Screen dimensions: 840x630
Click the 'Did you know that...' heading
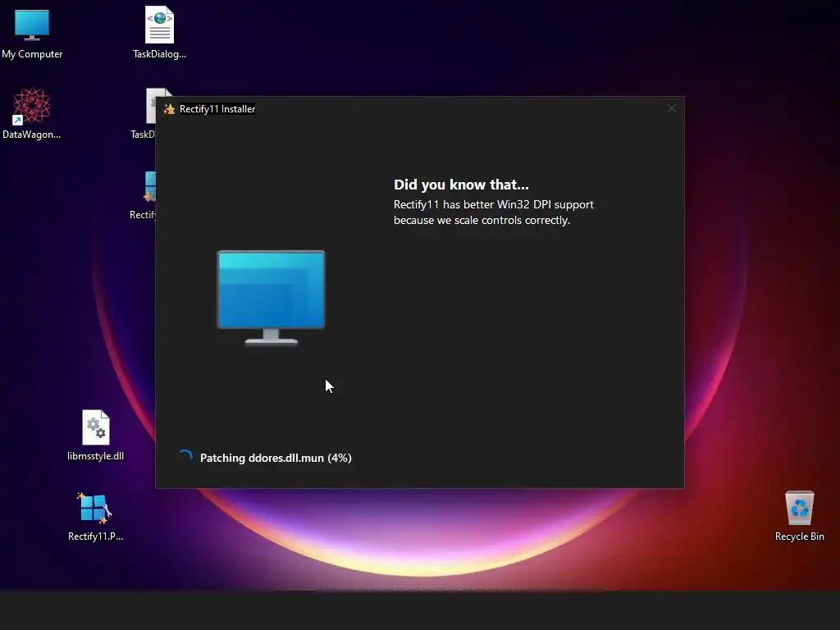[461, 185]
